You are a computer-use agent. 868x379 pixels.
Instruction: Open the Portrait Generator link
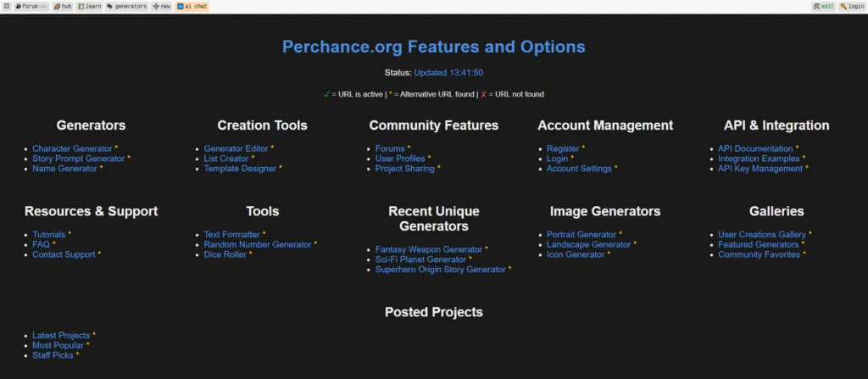[x=581, y=234]
